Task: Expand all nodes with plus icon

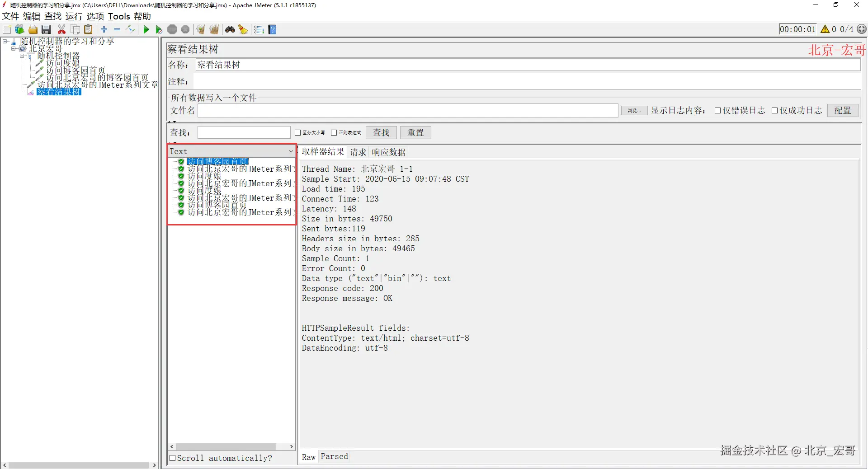Action: 104,29
